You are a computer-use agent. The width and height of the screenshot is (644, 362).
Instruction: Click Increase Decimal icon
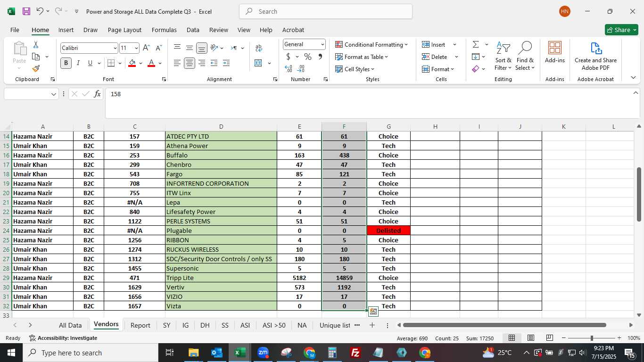[288, 69]
